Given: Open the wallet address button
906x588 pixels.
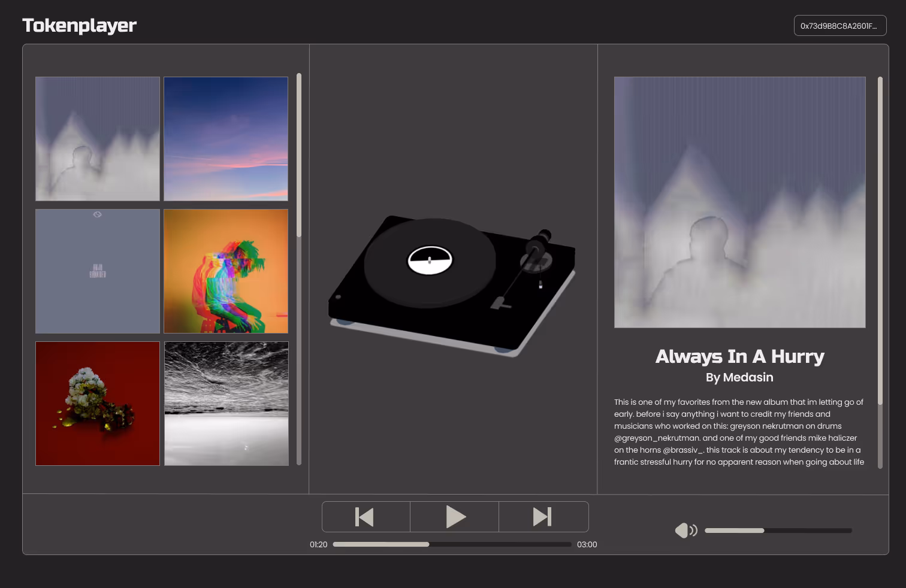Looking at the screenshot, I should click(x=839, y=26).
